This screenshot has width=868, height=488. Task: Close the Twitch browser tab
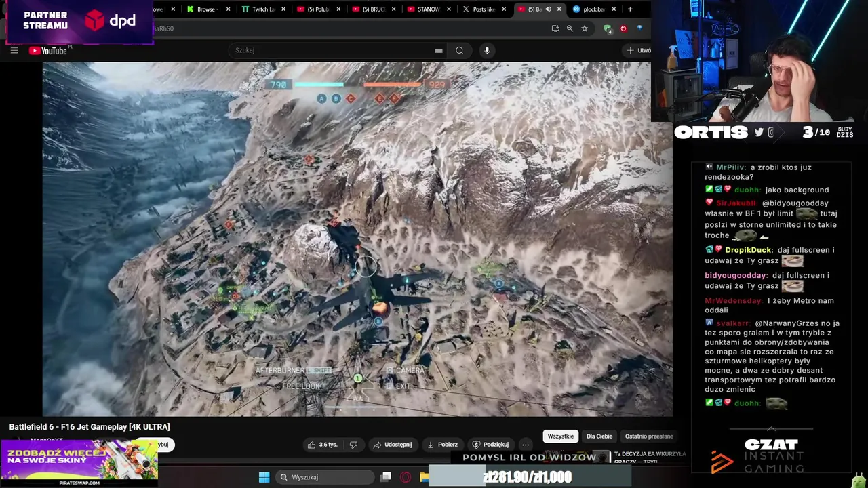coord(283,9)
